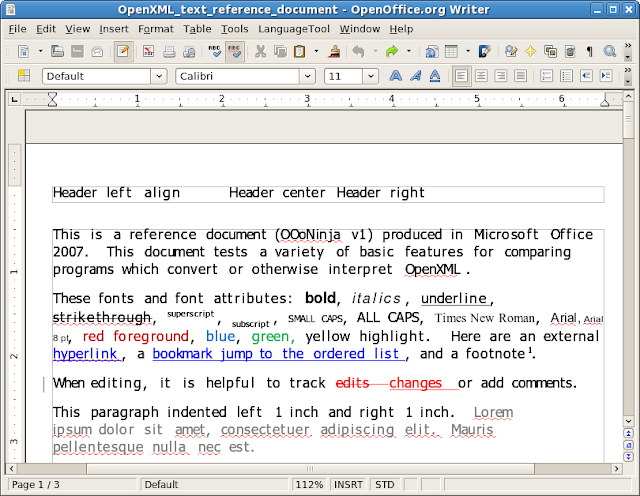
Task: Toggle nonprinting characters pilcrow icon
Action: [x=590, y=51]
